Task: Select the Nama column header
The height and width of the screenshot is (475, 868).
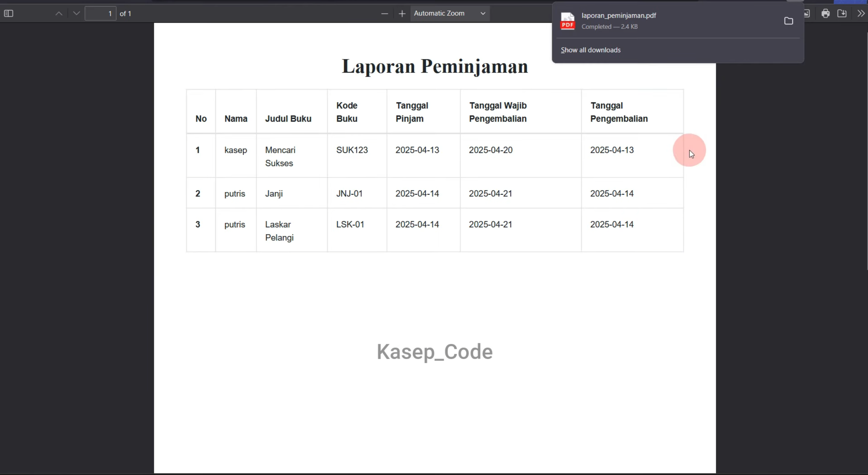Action: coord(236,119)
